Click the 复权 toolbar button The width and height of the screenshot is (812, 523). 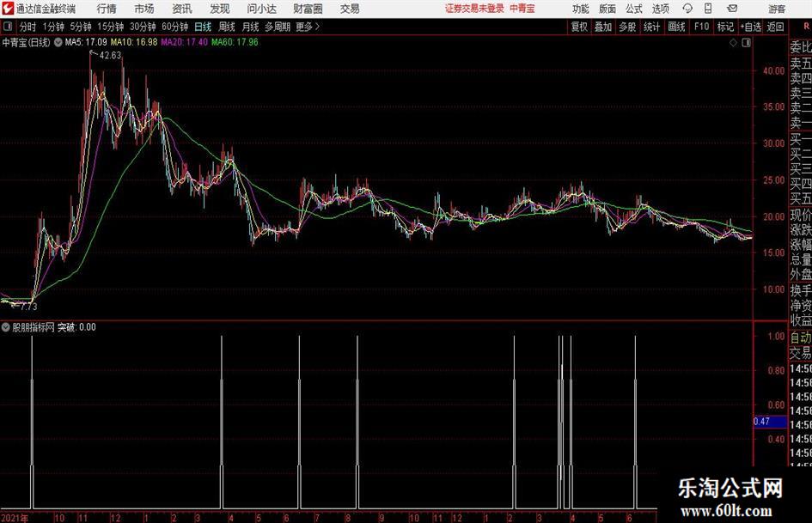pos(579,27)
